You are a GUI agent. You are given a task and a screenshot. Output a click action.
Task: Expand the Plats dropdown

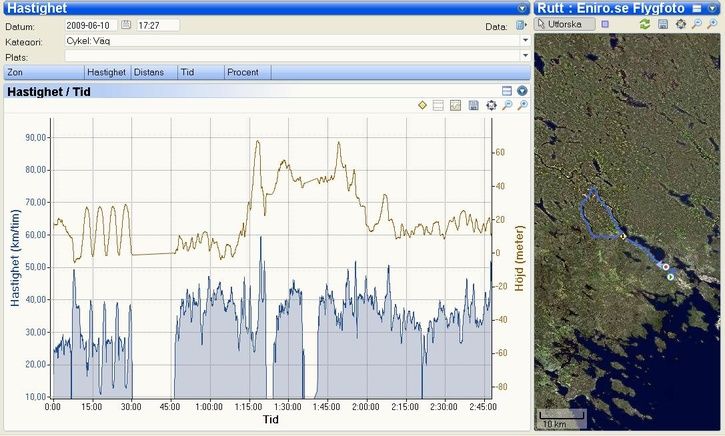pyautogui.click(x=525, y=56)
